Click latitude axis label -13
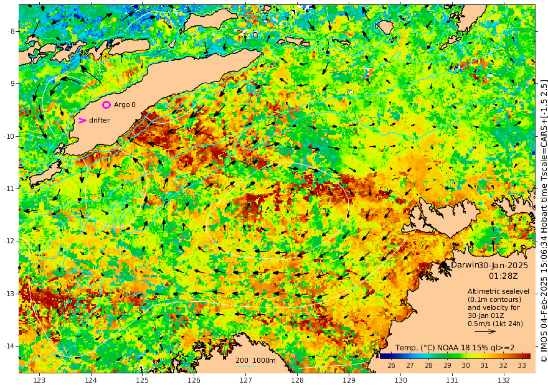548x392 pixels. coord(10,294)
